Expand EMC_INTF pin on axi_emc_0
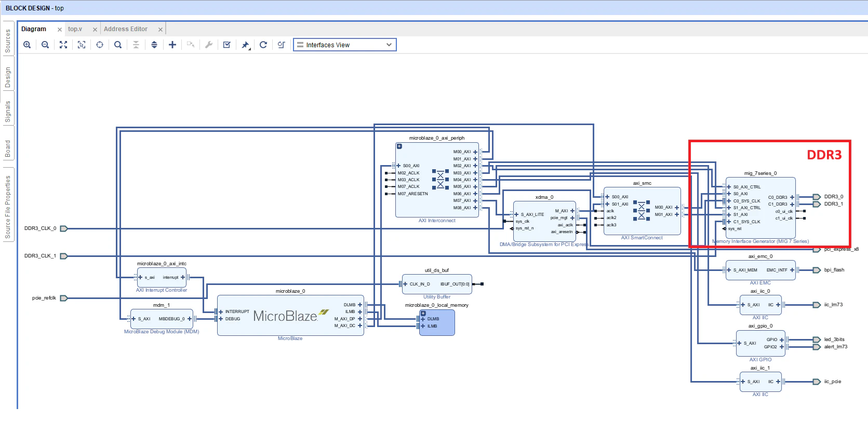The height and width of the screenshot is (421, 868). point(792,270)
